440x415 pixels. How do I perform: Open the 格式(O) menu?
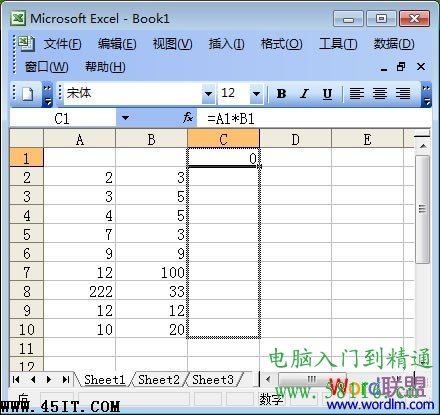pyautogui.click(x=282, y=44)
